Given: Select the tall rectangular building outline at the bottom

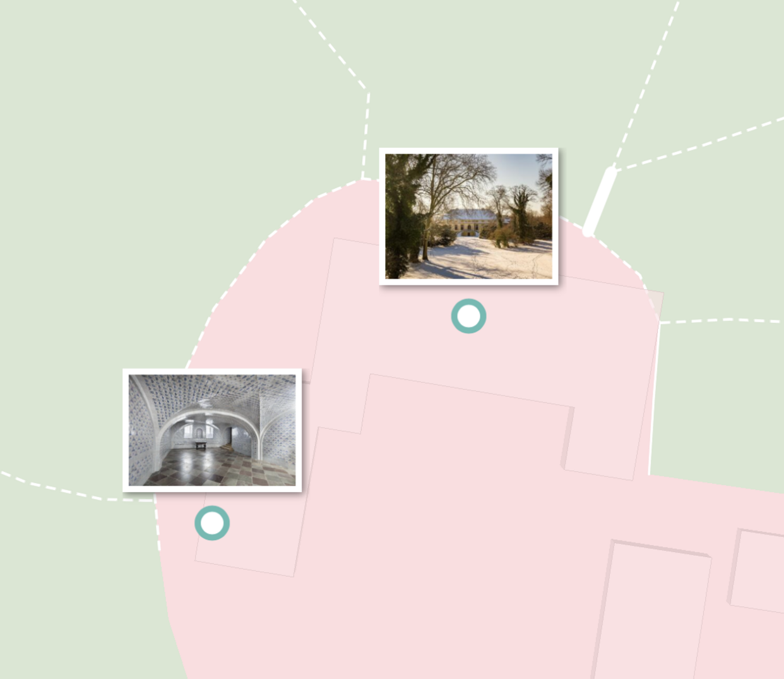Looking at the screenshot, I should tap(651, 610).
